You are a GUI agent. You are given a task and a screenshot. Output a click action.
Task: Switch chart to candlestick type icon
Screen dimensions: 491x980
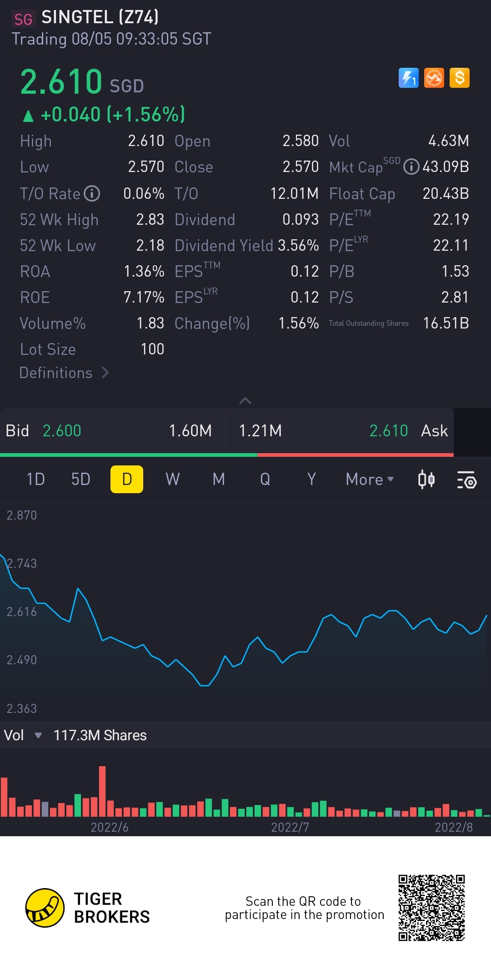(426, 480)
